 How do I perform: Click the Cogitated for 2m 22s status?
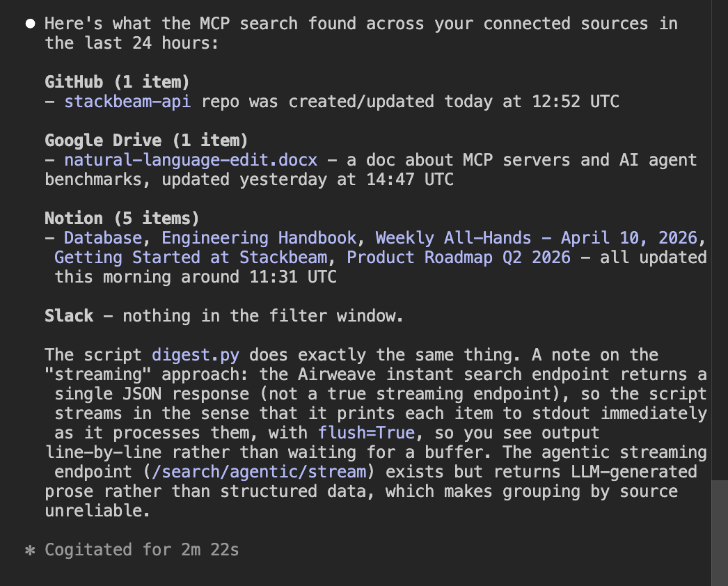(142, 550)
